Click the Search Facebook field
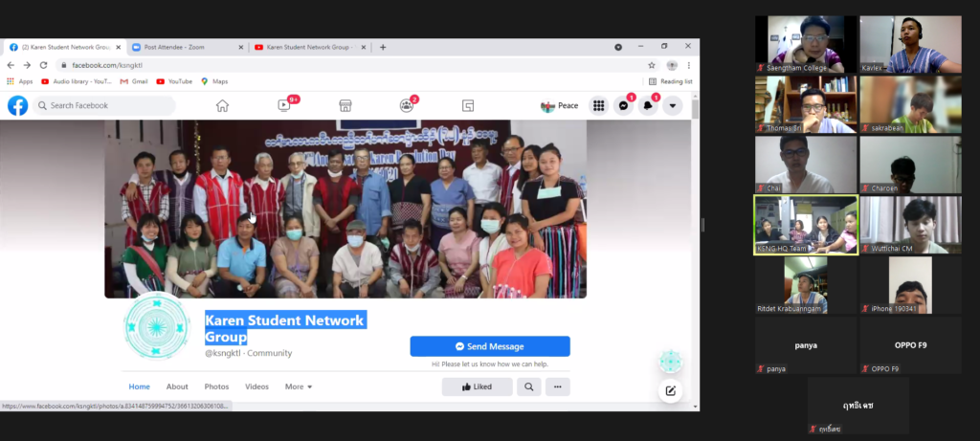This screenshot has width=980, height=441. [x=103, y=105]
